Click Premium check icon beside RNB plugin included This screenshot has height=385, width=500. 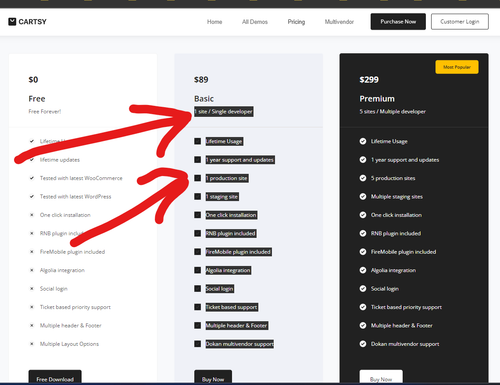tap(363, 233)
